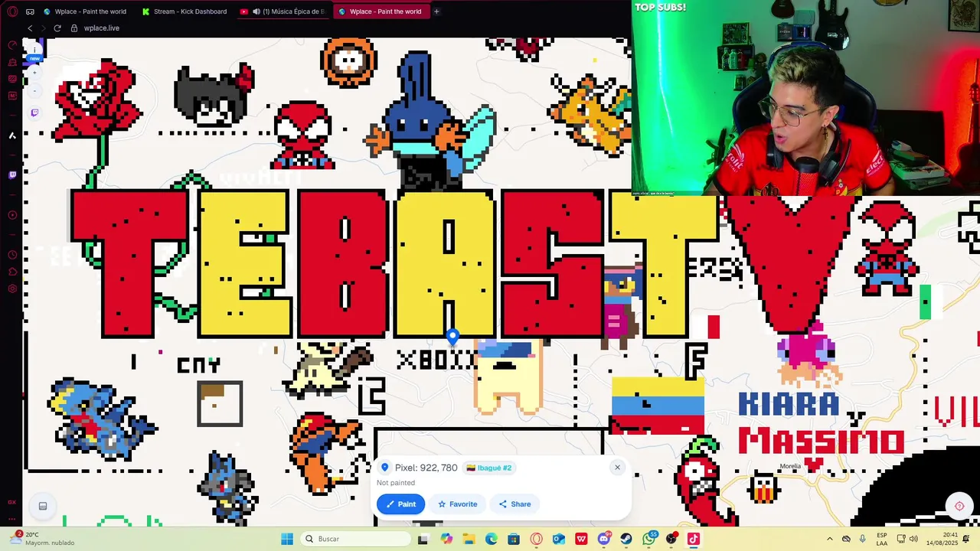980x551 pixels.
Task: Open Outlook from the taskbar
Action: tap(559, 539)
